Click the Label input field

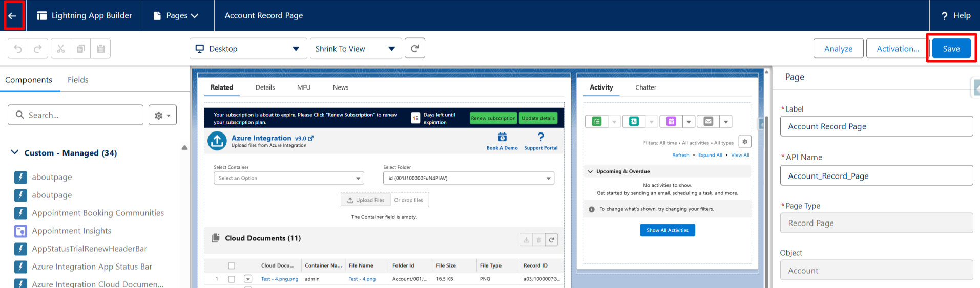pos(877,126)
